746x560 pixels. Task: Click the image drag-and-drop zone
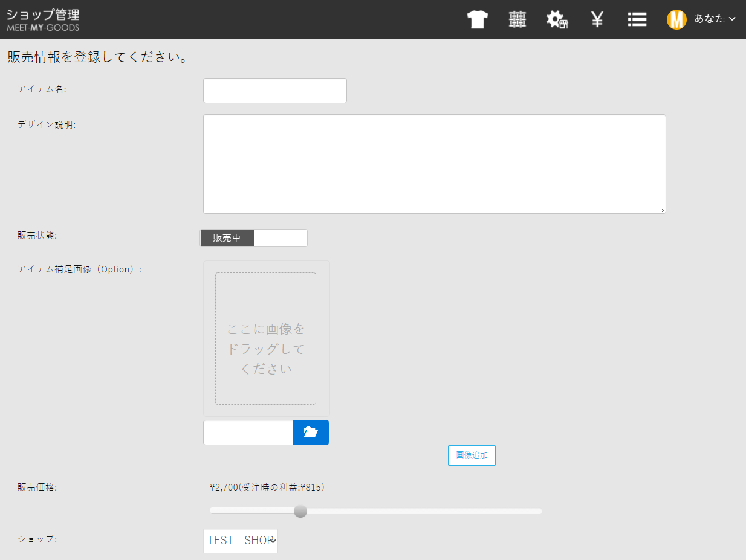click(x=265, y=338)
